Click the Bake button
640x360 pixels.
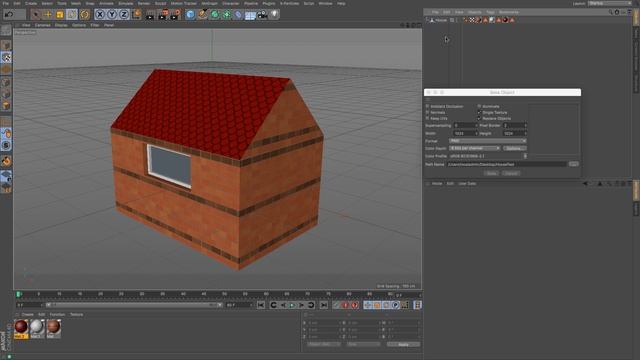tap(491, 173)
